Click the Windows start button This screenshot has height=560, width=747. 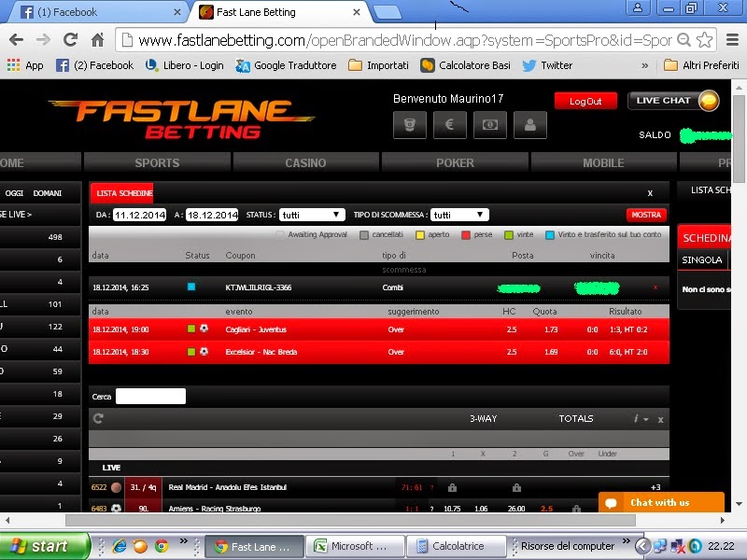click(x=44, y=546)
